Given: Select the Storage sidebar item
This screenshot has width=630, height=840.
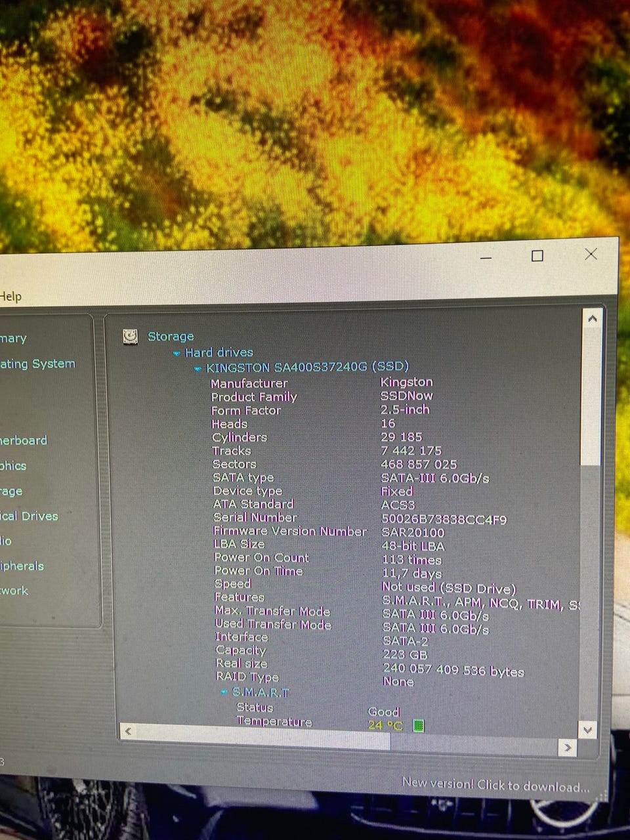Looking at the screenshot, I should pyautogui.click(x=11, y=491).
